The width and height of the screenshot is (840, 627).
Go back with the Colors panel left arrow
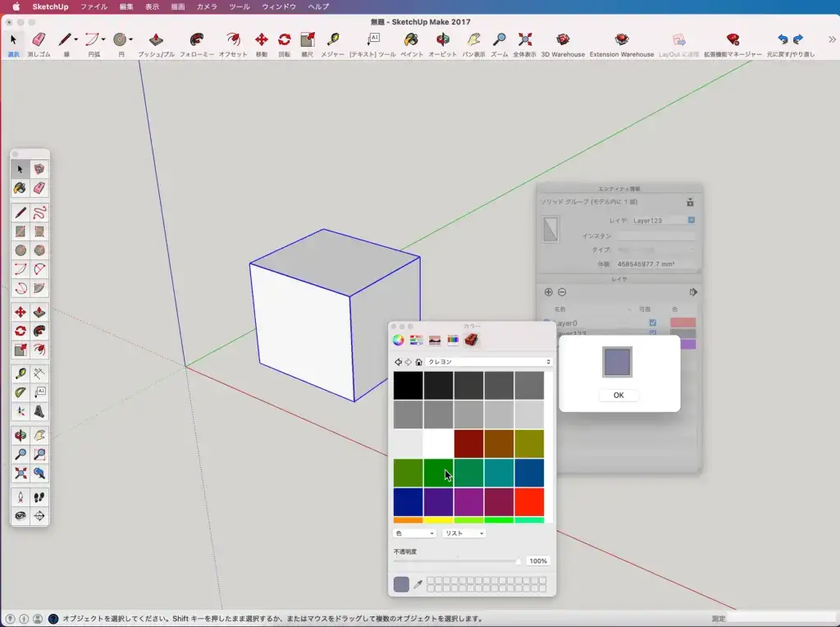pos(398,362)
